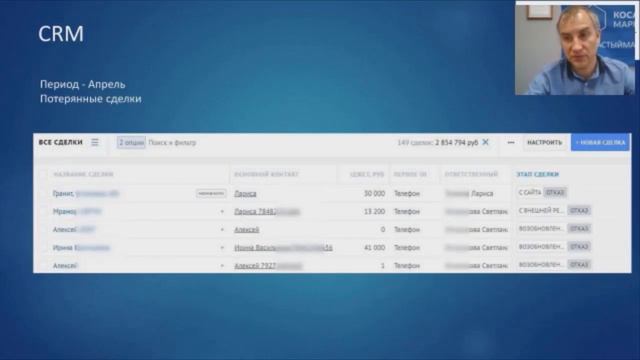Click the price cell 30 000
The height and width of the screenshot is (360, 640).
click(374, 193)
